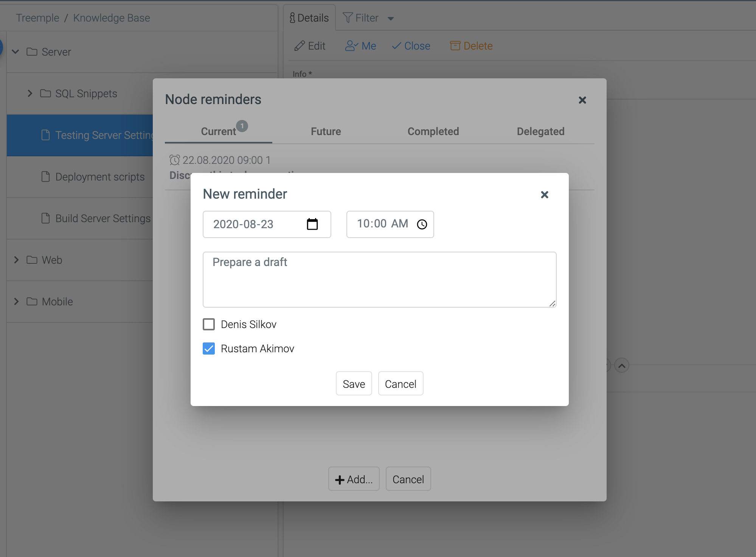The height and width of the screenshot is (557, 756).
Task: Click the alarm clock icon of reminder 22.08.2020
Action: [x=174, y=160]
